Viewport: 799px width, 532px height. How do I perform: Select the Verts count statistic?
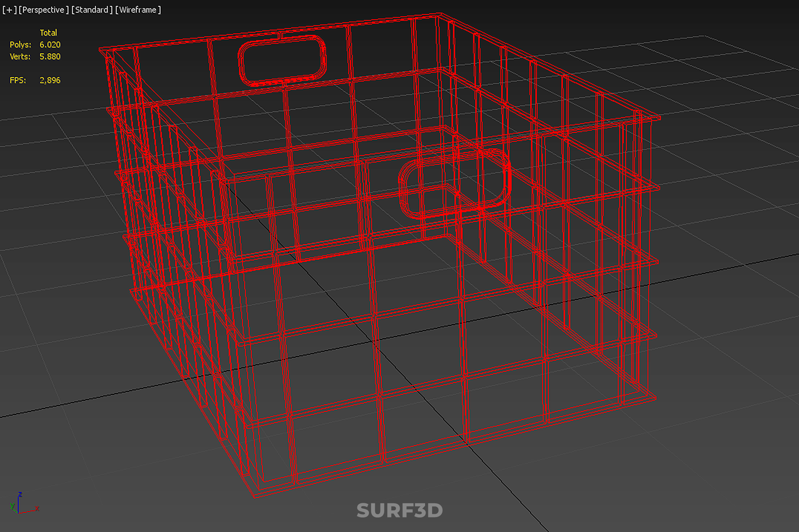click(x=20, y=57)
